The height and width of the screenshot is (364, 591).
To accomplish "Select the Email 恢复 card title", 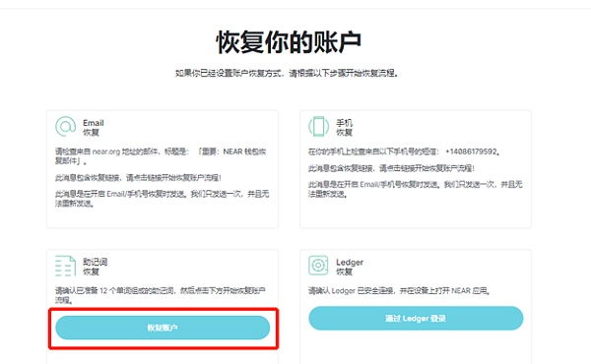I will (x=94, y=128).
